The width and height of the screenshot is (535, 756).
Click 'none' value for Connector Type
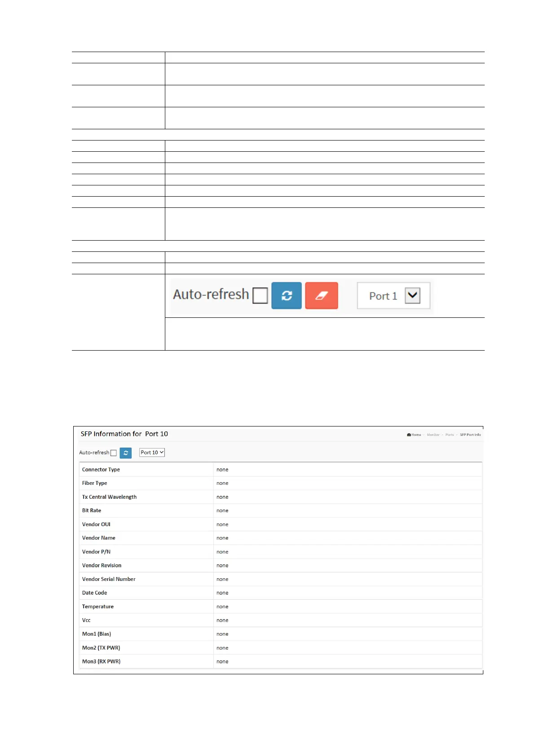pyautogui.click(x=222, y=470)
